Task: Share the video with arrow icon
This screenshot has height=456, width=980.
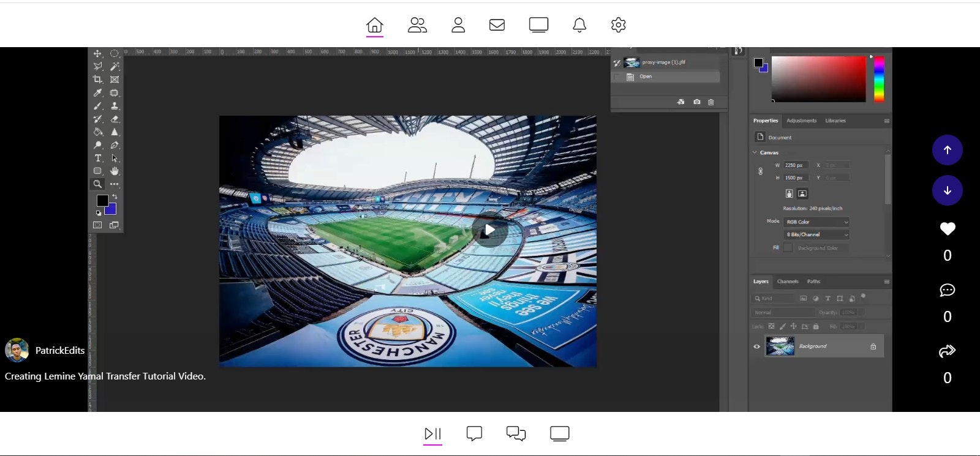Action: [x=948, y=351]
